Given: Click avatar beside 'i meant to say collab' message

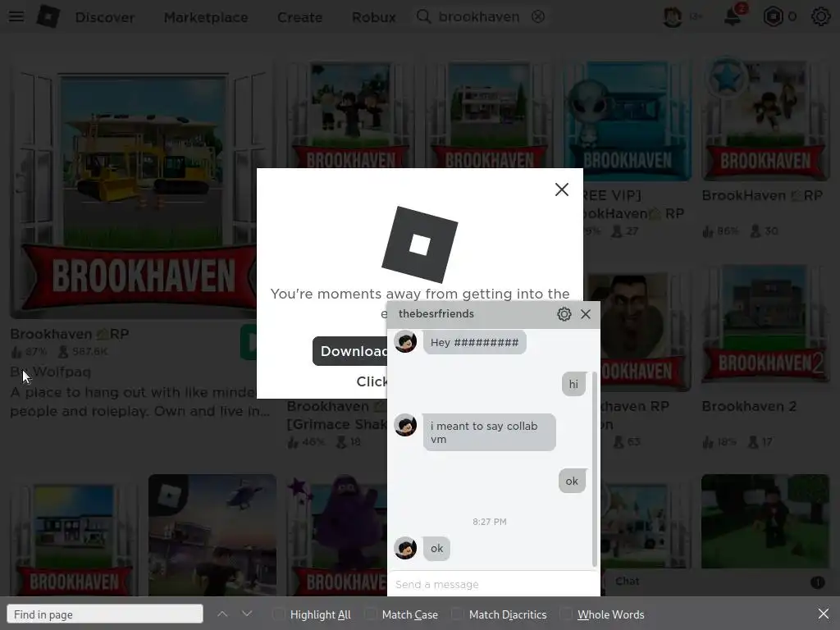Looking at the screenshot, I should click(x=405, y=426).
